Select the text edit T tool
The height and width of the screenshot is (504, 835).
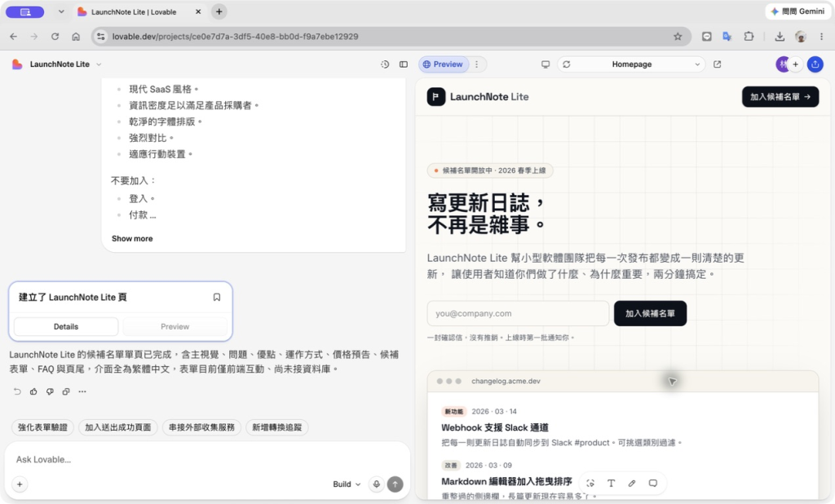(x=611, y=484)
